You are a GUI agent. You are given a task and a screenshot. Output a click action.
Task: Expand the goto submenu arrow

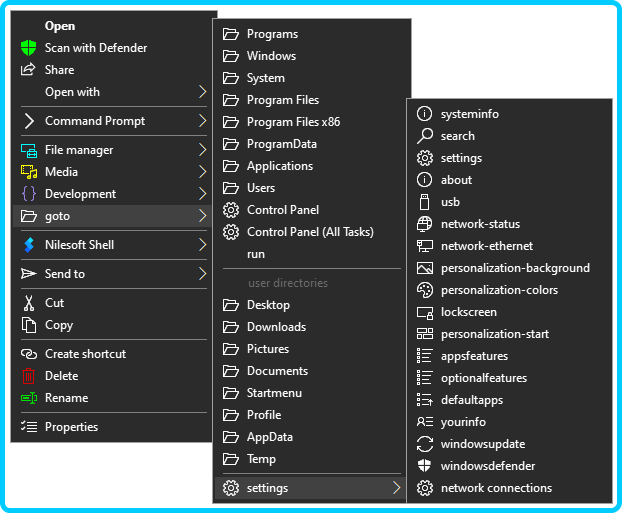pyautogui.click(x=203, y=216)
